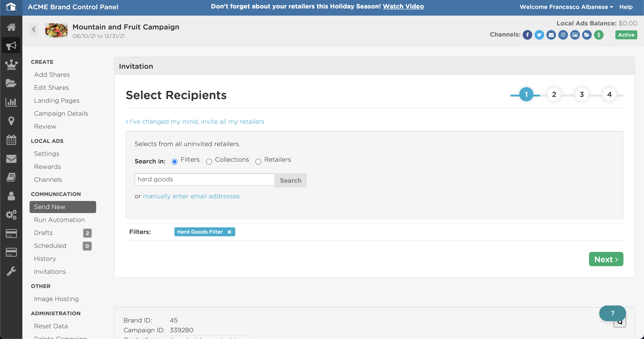Select the Retailers radio button
Image resolution: width=644 pixels, height=339 pixels.
(258, 162)
